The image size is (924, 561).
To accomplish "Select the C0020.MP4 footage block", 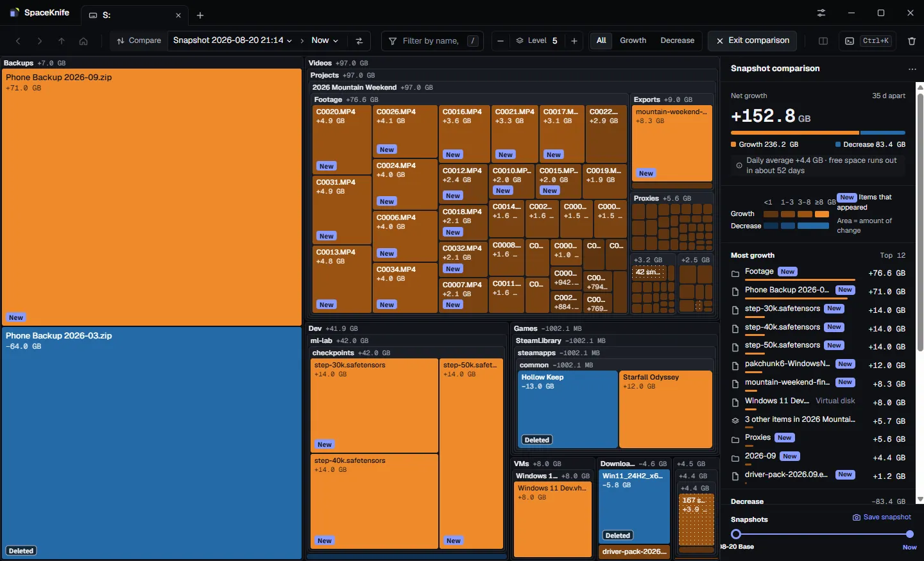I will [341, 140].
